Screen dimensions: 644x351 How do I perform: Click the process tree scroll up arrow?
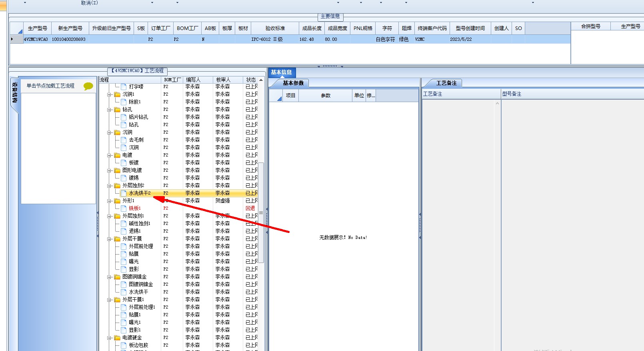[x=261, y=80]
